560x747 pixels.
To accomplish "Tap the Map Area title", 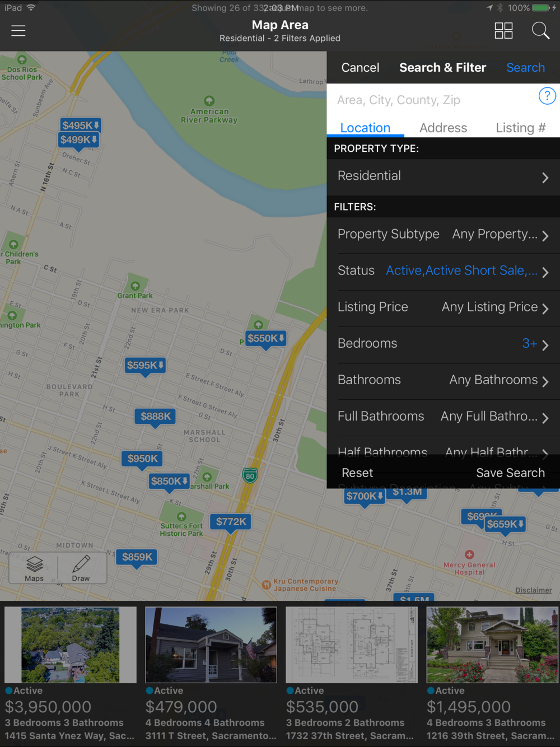I will (x=280, y=25).
